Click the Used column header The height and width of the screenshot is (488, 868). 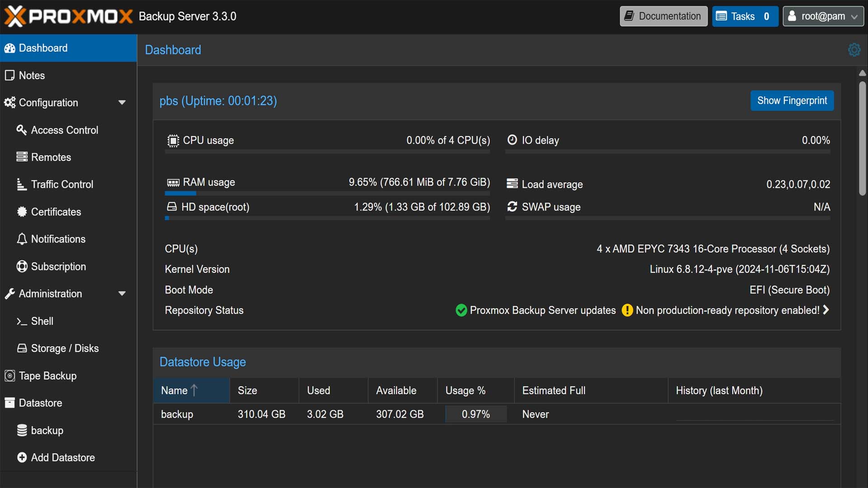tap(333, 390)
